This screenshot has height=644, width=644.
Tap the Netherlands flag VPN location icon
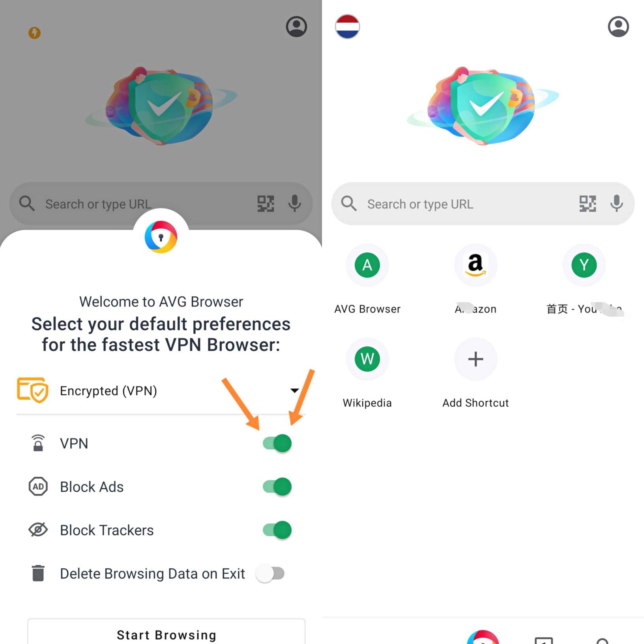click(x=347, y=27)
